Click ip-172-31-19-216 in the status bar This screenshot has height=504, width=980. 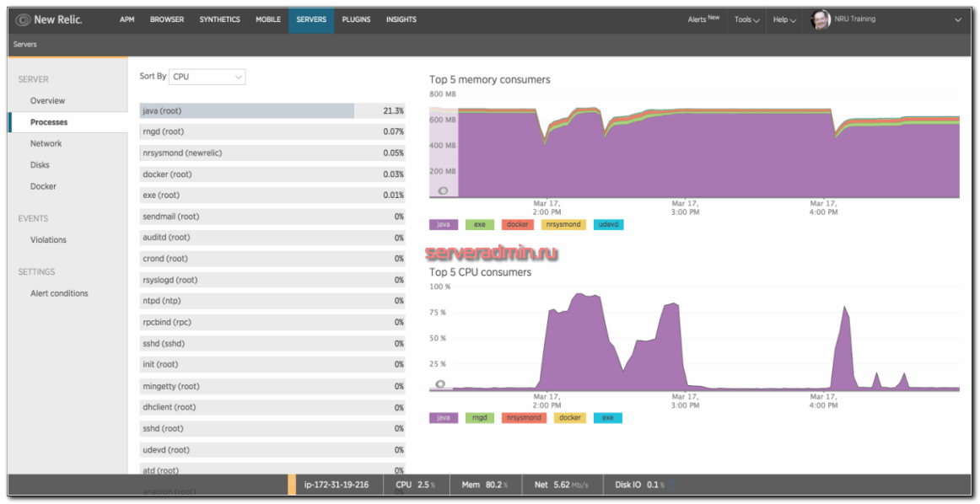coord(337,485)
